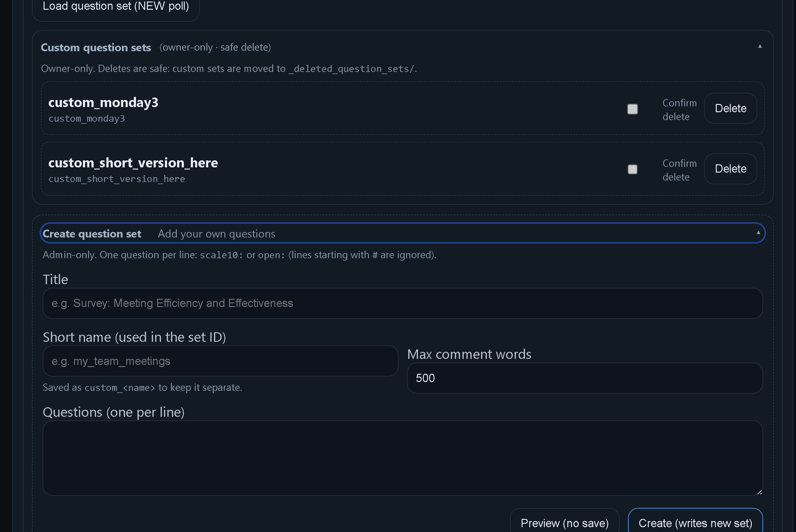Viewport: 796px width, 532px height.
Task: Grab the Questions textarea resize handle
Action: point(759,492)
